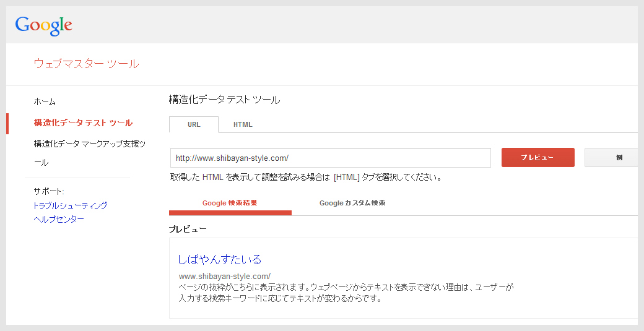
Task: Focus the URL input field
Action: [331, 158]
